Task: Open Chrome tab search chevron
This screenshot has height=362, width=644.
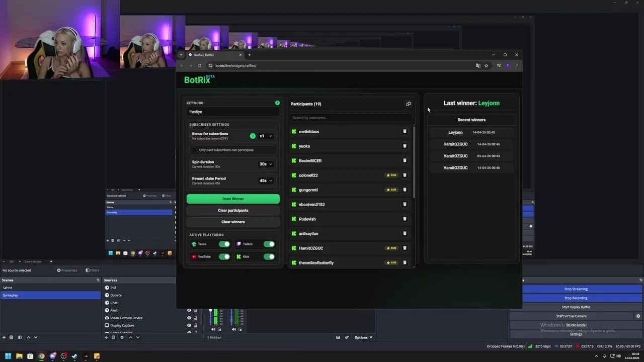Action: 181,55
